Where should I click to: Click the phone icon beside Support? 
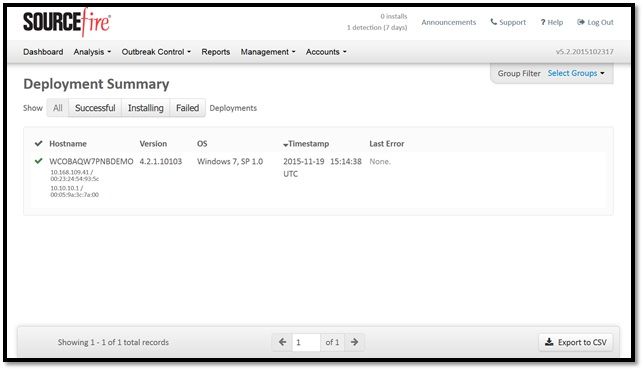pos(494,22)
